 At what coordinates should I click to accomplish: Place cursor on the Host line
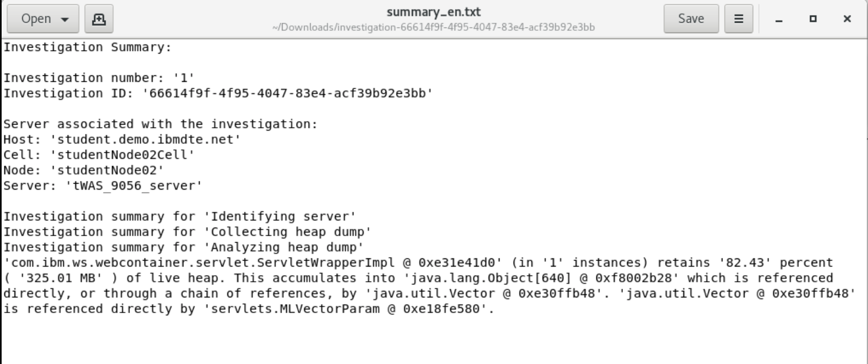(x=122, y=139)
